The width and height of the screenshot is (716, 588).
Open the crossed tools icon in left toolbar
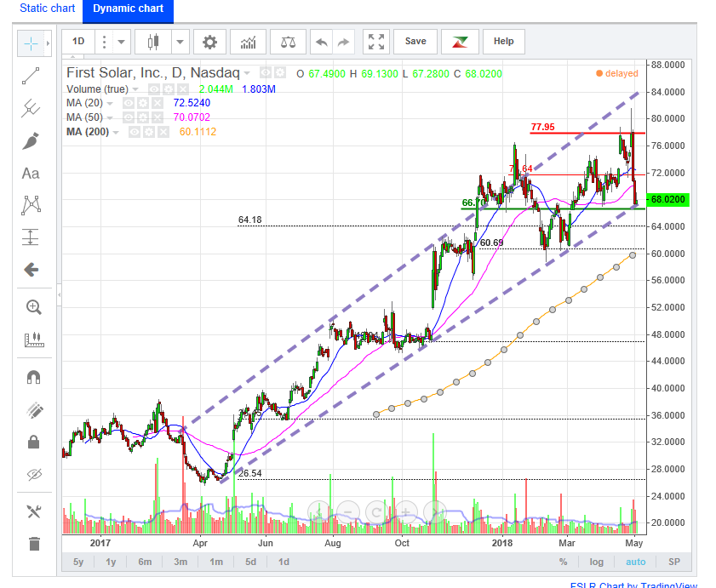point(34,511)
